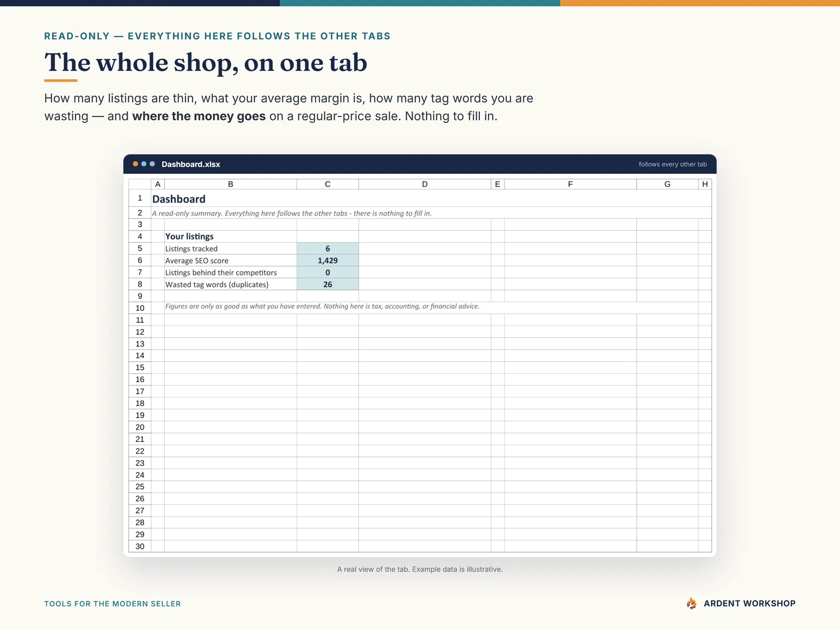Click the 'Listings tracked' label cell

tap(230, 248)
